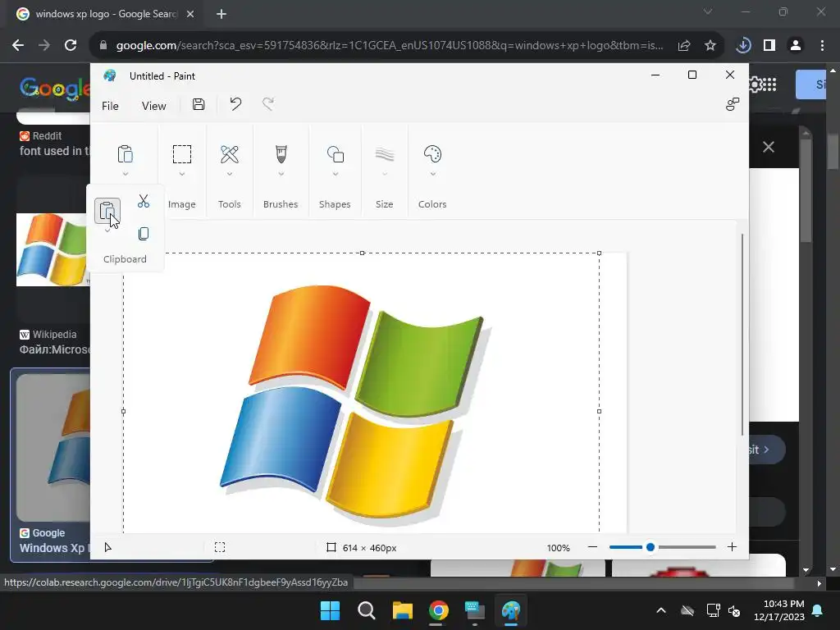Open Windows Start menu
This screenshot has height=630, width=840.
(330, 610)
